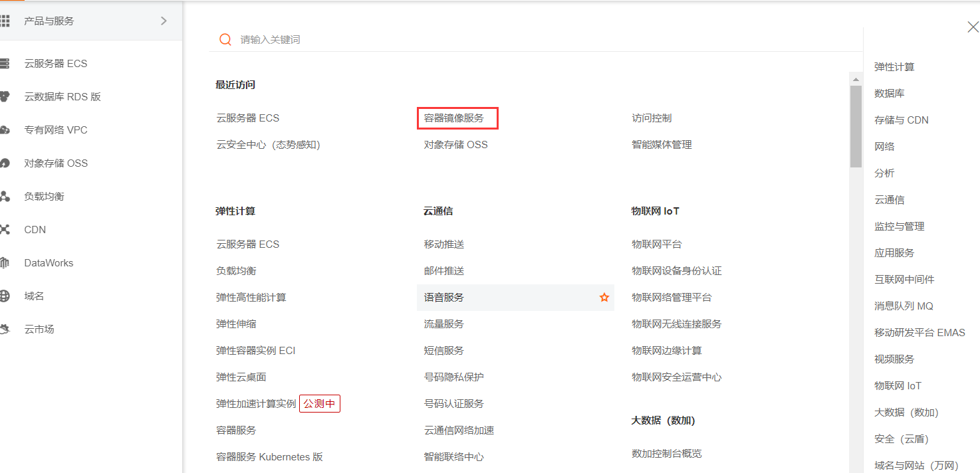The height and width of the screenshot is (473, 980).
Task: Open 云安全中心（态势感知） link
Action: tap(268, 145)
